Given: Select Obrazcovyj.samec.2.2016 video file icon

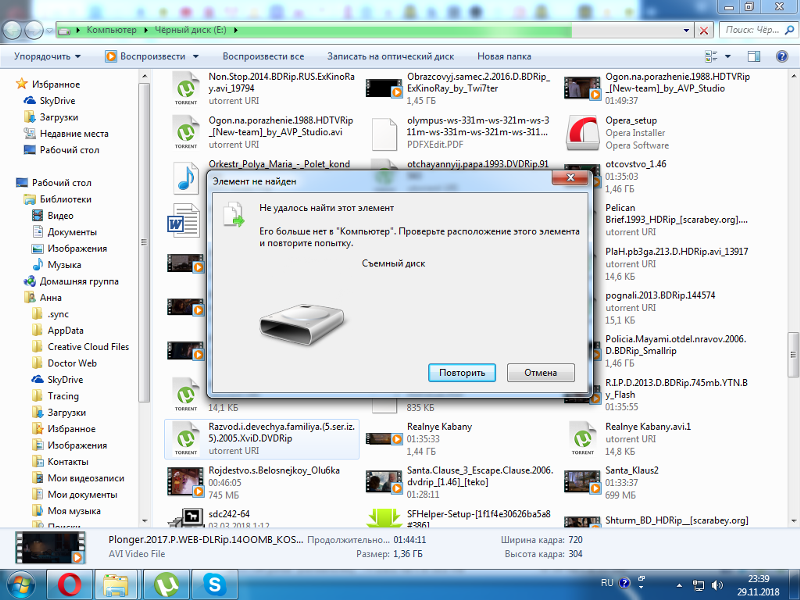Looking at the screenshot, I should (x=384, y=88).
